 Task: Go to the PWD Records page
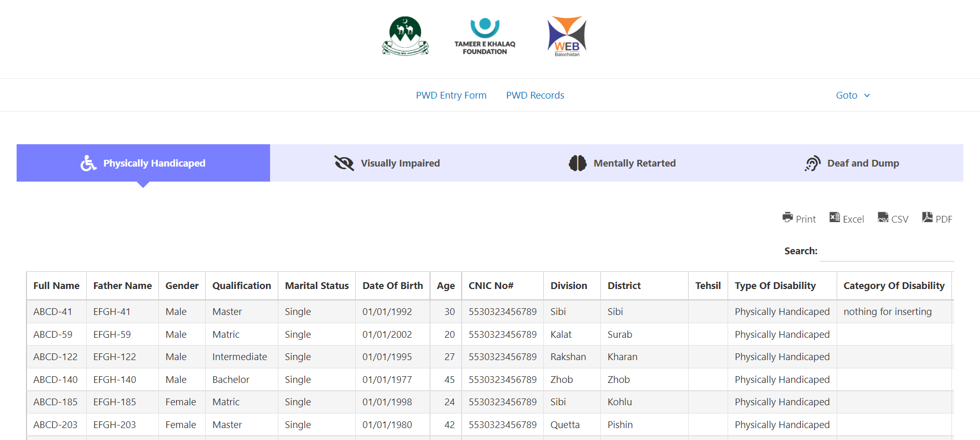pos(535,95)
